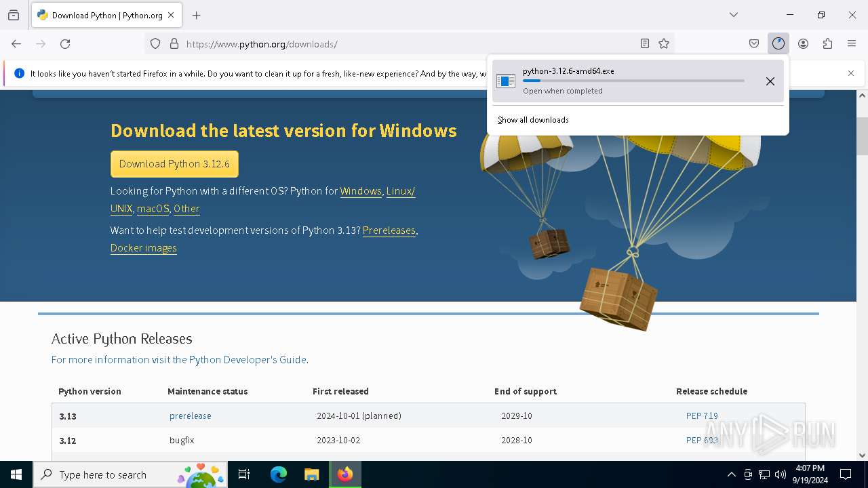Open the Docker images link
Image resolution: width=868 pixels, height=488 pixels.
click(144, 248)
